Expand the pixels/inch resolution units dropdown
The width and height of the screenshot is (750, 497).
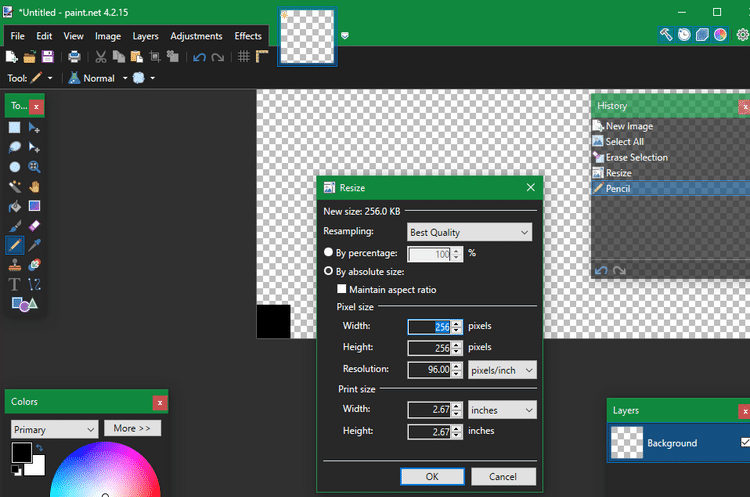point(502,370)
